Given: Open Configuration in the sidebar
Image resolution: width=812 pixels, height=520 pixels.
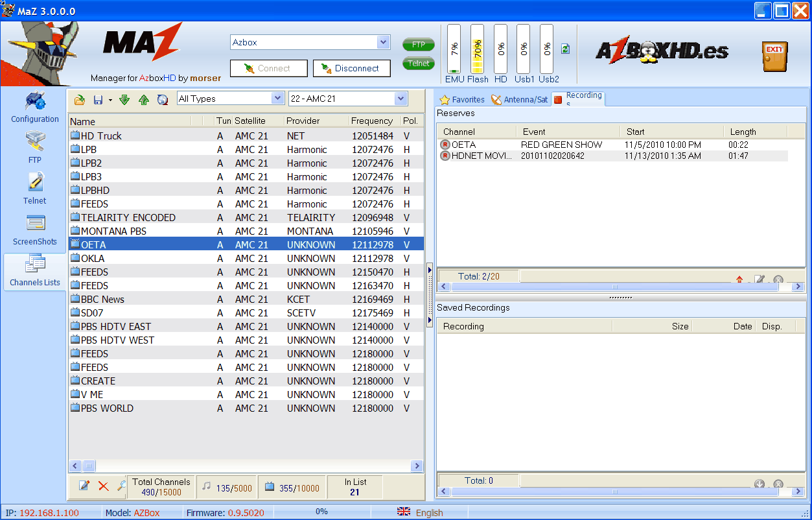Looking at the screenshot, I should (35, 108).
